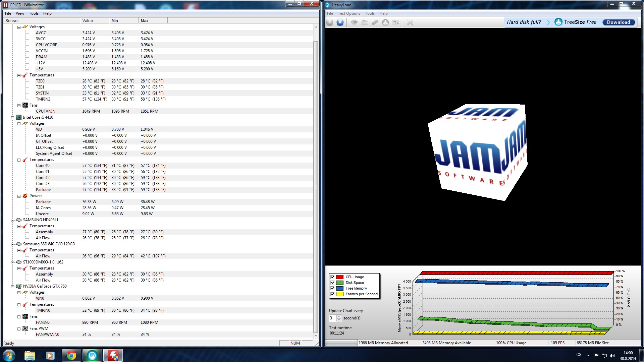Collapse the SAMSUNG HD403LJ tree node
Screen dimensions: 644x362
13,220
